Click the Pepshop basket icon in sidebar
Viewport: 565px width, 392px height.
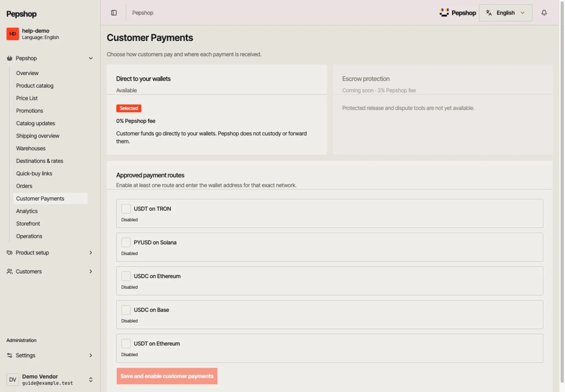(x=9, y=58)
